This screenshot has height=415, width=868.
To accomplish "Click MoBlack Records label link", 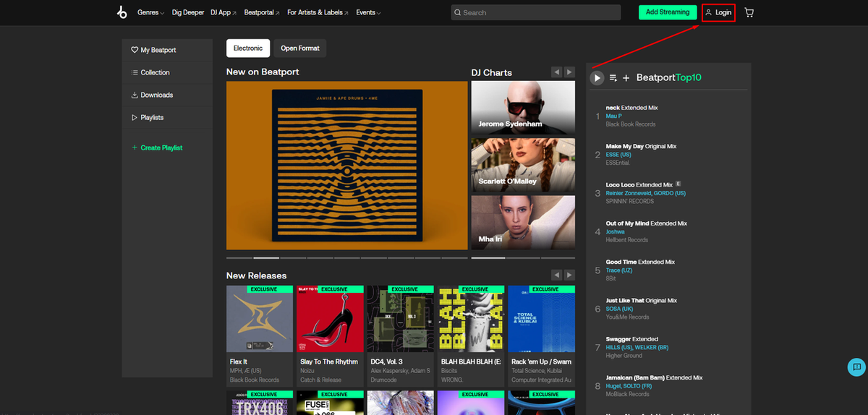I will pyautogui.click(x=627, y=394).
